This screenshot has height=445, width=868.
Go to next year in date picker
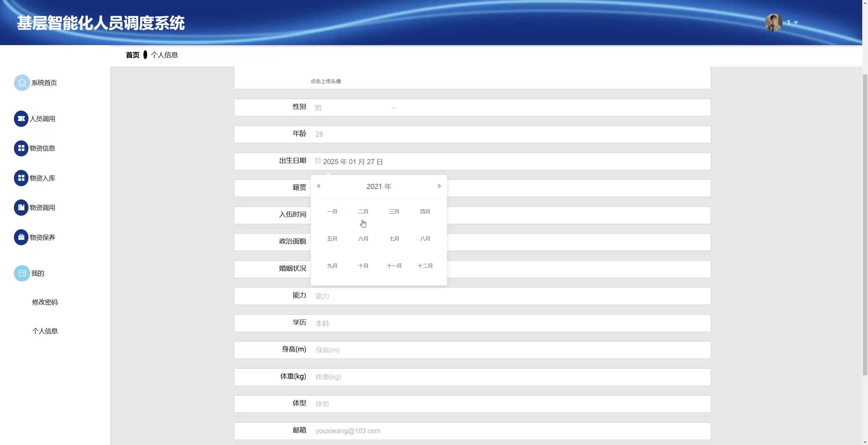[439, 186]
